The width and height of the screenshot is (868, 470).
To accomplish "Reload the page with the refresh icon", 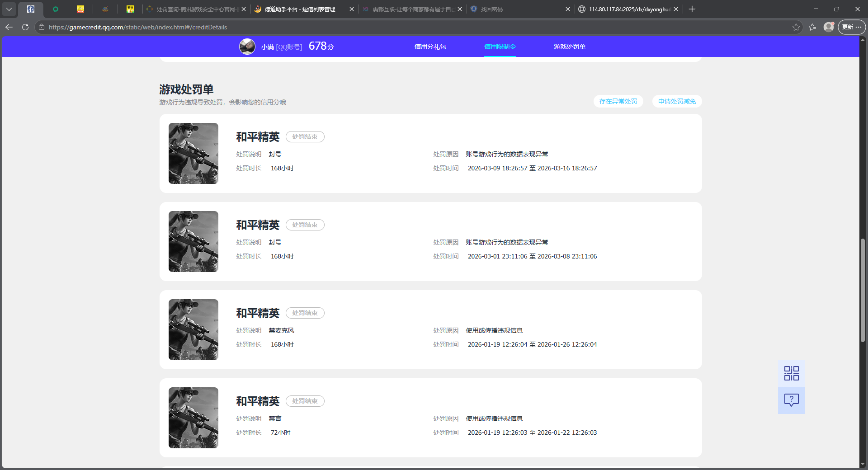I will click(25, 27).
